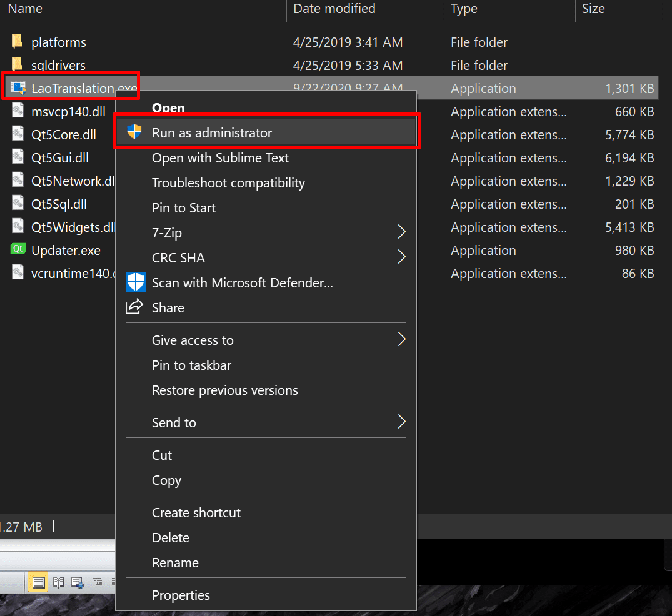Viewport: 672px width, 616px height.
Task: Sort files by Date modified column
Action: coord(334,9)
